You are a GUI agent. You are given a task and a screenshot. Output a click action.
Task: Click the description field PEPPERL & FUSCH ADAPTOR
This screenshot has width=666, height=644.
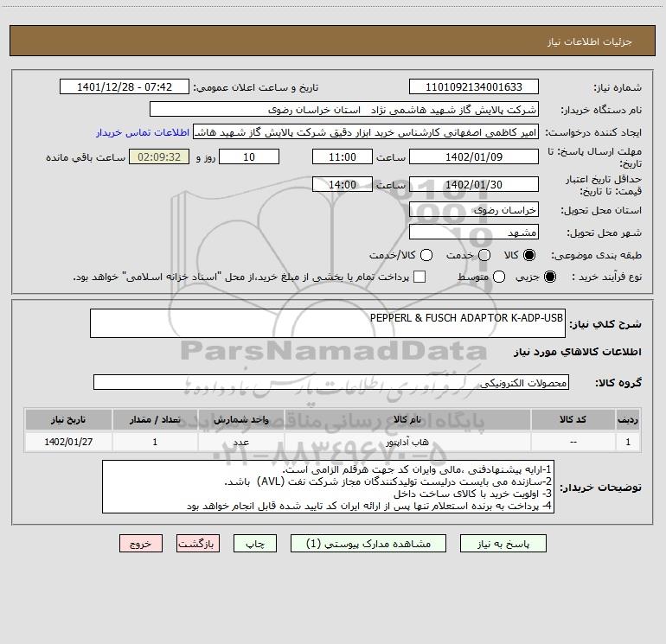pyautogui.click(x=328, y=323)
